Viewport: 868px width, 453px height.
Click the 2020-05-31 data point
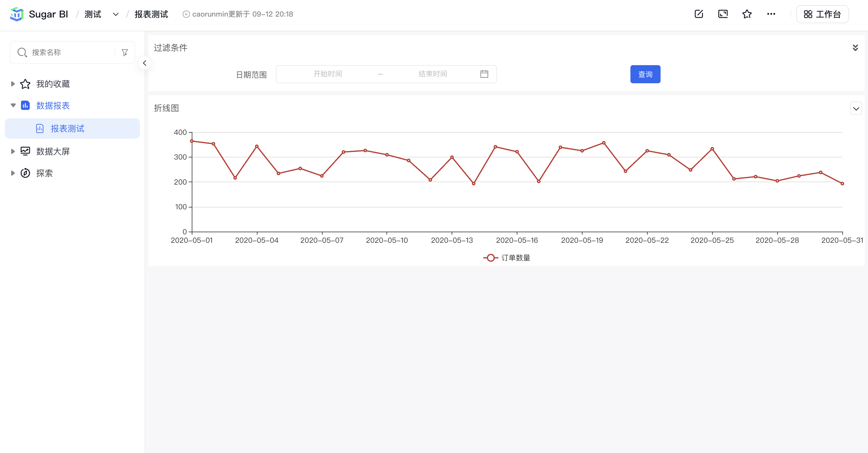pos(842,184)
